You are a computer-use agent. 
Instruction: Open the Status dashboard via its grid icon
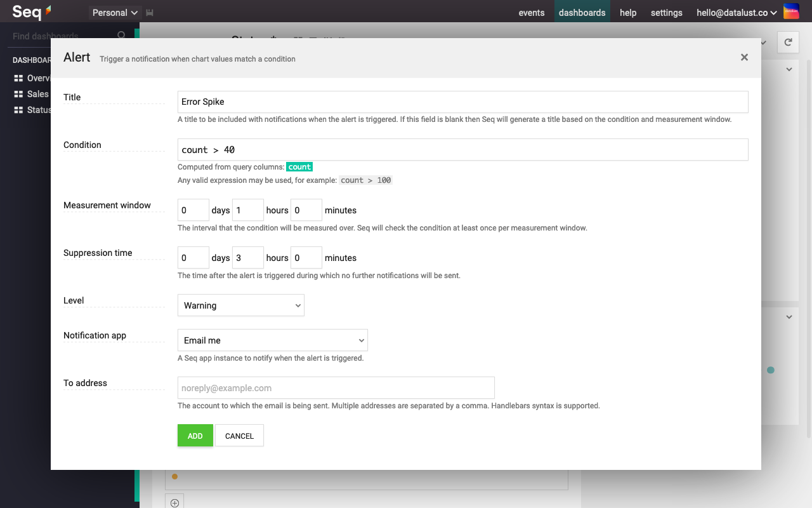coord(18,110)
